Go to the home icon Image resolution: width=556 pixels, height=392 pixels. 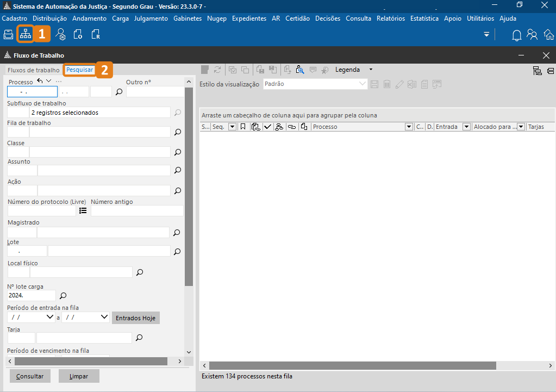(548, 34)
